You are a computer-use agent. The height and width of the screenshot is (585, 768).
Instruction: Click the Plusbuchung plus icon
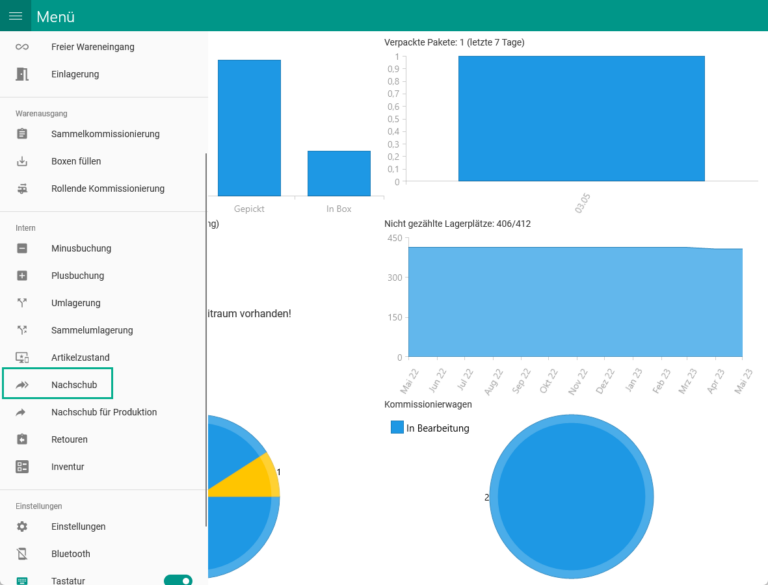coord(22,275)
